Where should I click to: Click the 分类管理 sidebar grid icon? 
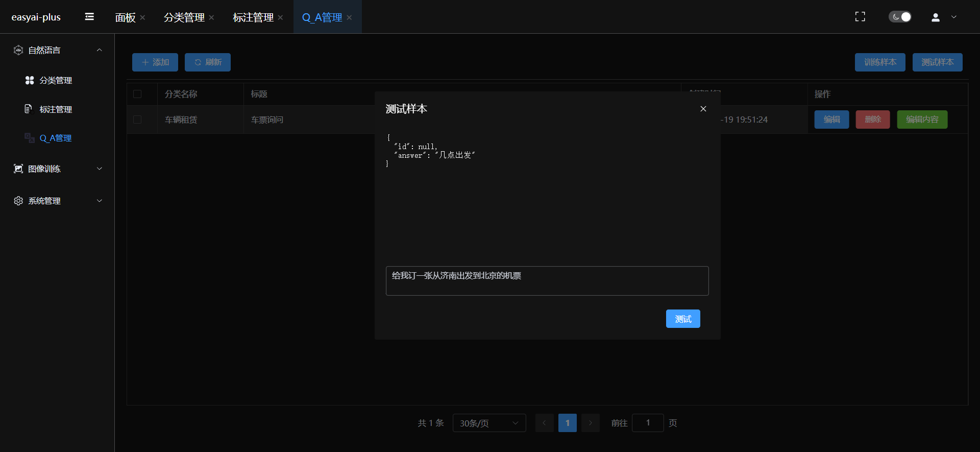coord(30,80)
